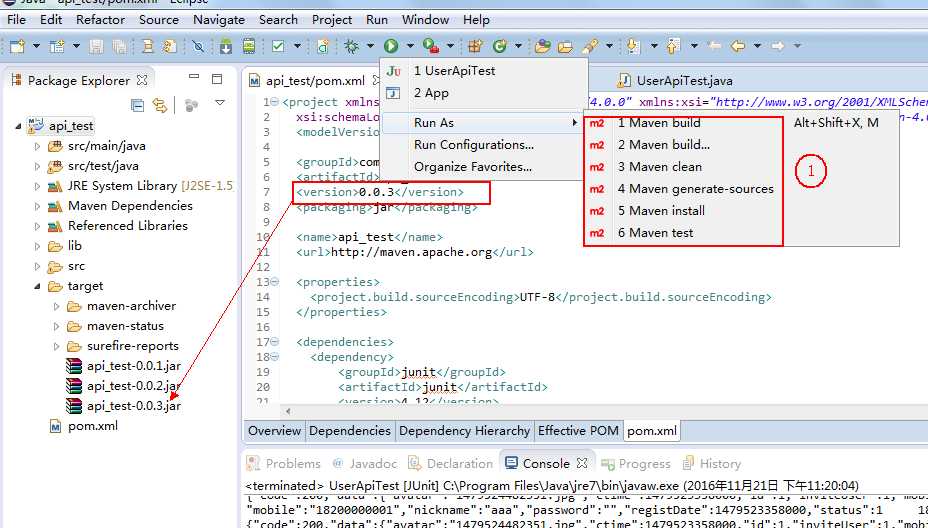Expand the Maven Dependencies node
The width and height of the screenshot is (928, 528).
pyautogui.click(x=37, y=207)
